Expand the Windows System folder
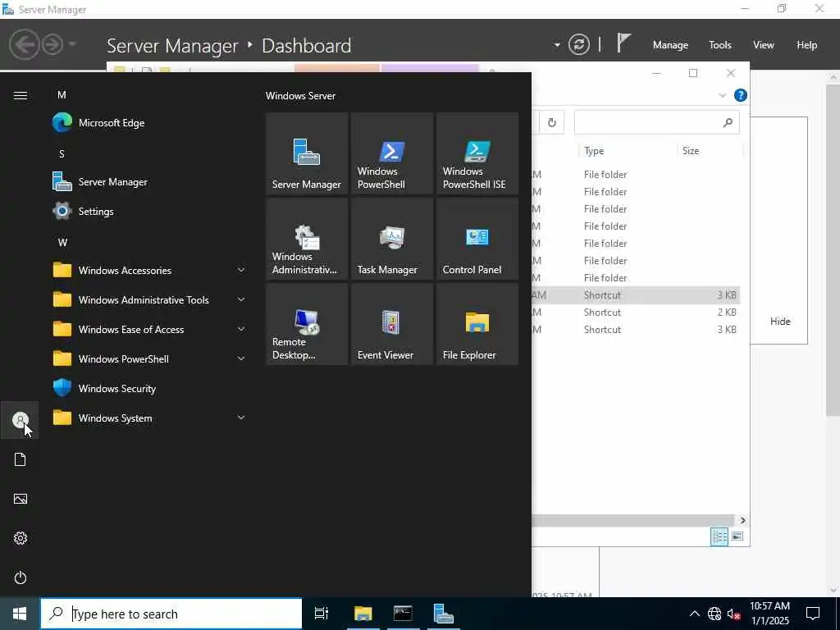The image size is (840, 630). (241, 418)
